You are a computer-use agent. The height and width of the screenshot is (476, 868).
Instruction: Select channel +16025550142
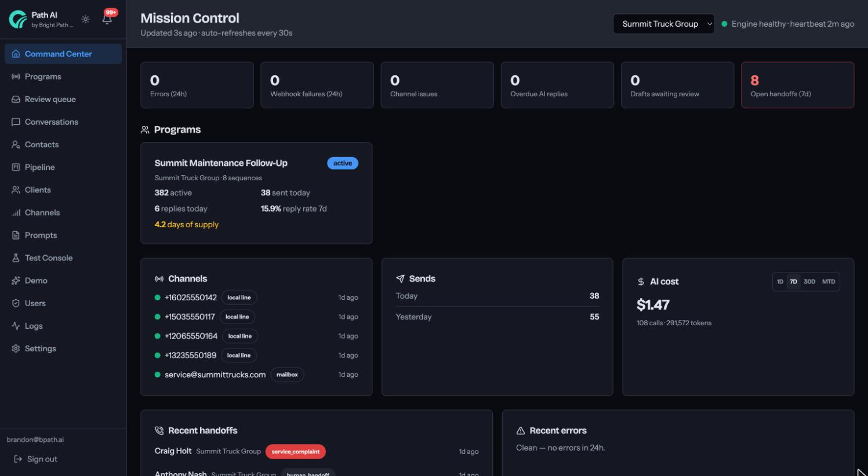256,297
